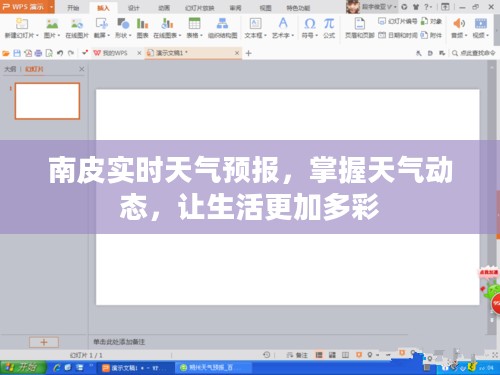The width and height of the screenshot is (500, 375).
Task: Expand the WPS 演示 application menu arrow
Action: click(x=51, y=7)
